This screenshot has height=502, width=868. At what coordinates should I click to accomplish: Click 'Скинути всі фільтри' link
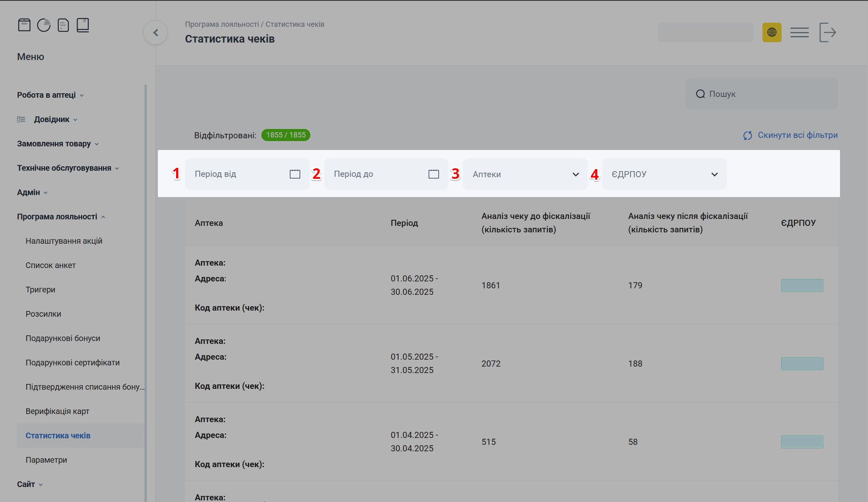point(797,135)
